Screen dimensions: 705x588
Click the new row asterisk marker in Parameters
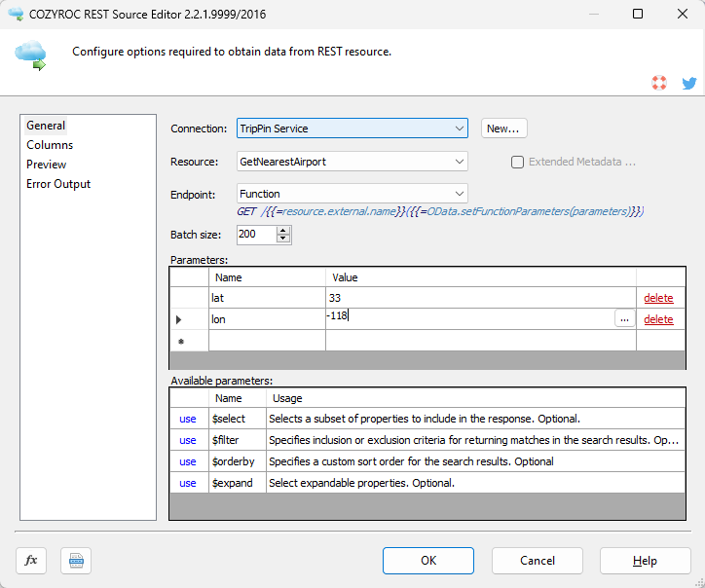coord(189,341)
